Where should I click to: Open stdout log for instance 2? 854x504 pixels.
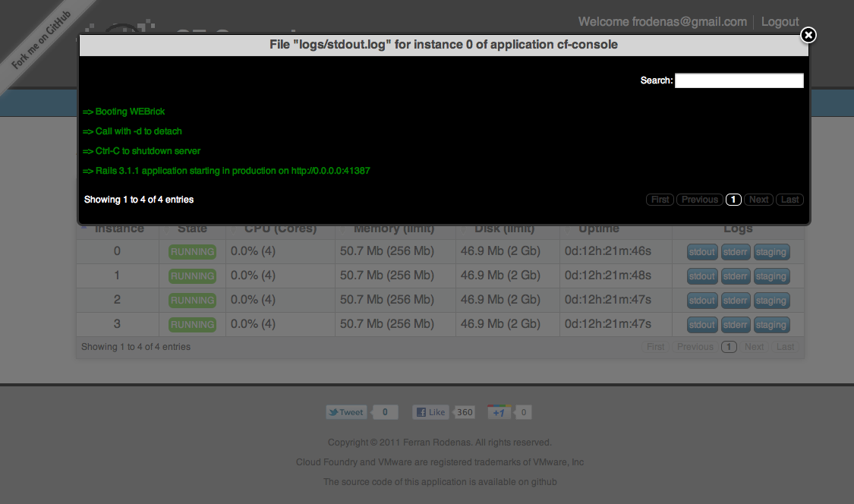(702, 301)
